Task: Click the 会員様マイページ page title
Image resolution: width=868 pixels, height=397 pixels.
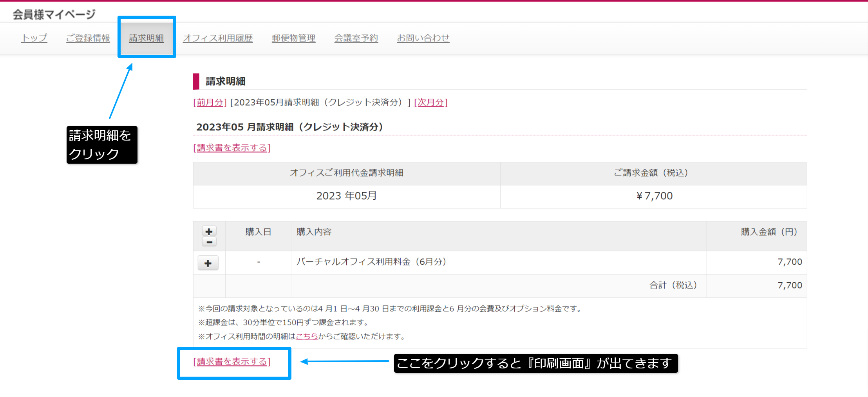Action: click(54, 14)
